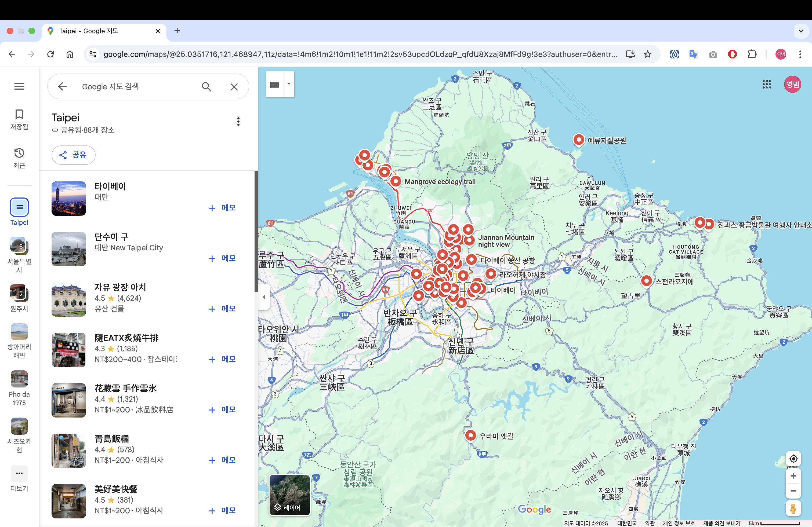Open the Saved places sidebar item
Screen dimensions: 812x527
19,120
